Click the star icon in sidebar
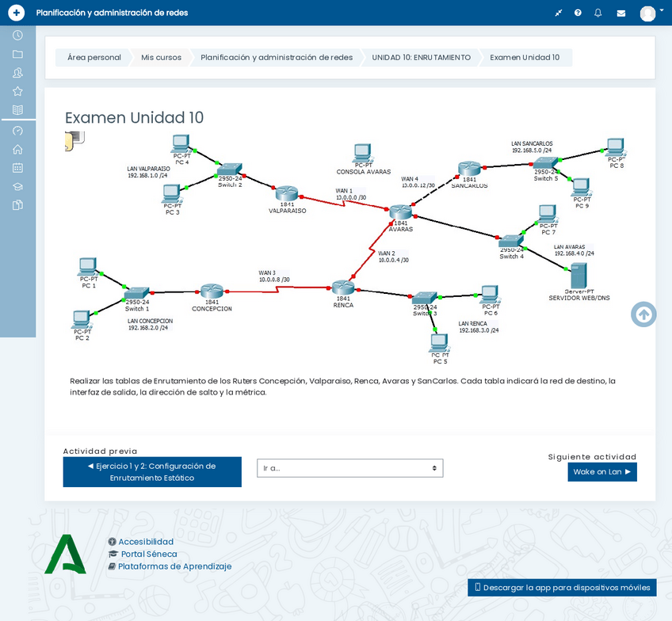The width and height of the screenshot is (672, 621). [17, 91]
